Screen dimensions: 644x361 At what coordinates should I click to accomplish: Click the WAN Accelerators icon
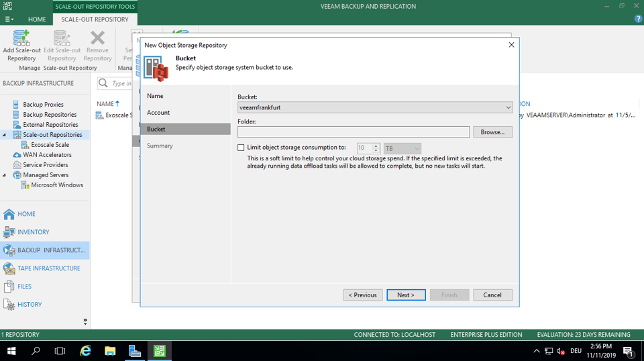click(17, 155)
